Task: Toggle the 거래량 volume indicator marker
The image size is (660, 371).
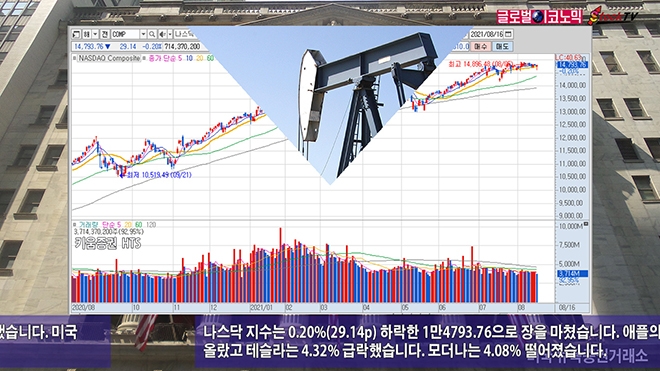Action: 75,225
